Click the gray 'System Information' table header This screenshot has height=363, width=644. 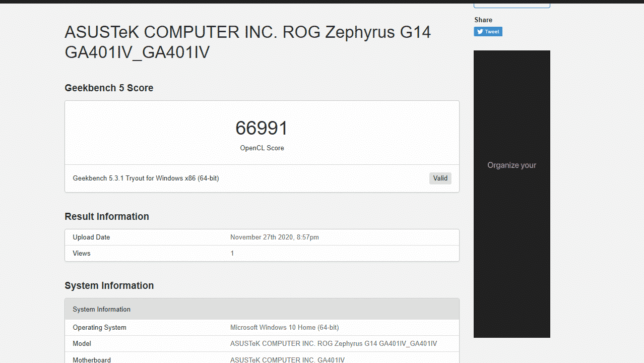(x=262, y=309)
